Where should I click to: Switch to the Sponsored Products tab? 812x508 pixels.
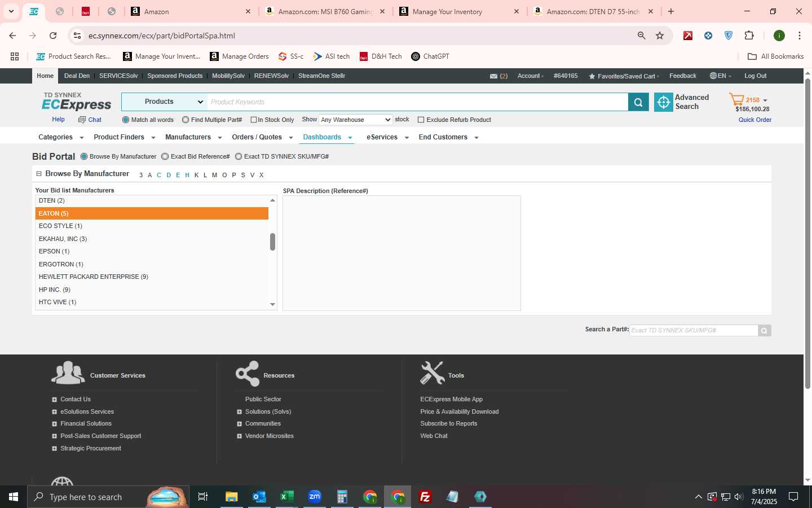click(175, 76)
